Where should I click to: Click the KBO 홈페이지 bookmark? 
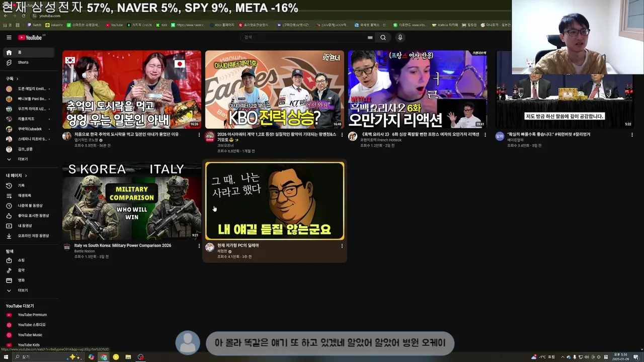coord(222,25)
